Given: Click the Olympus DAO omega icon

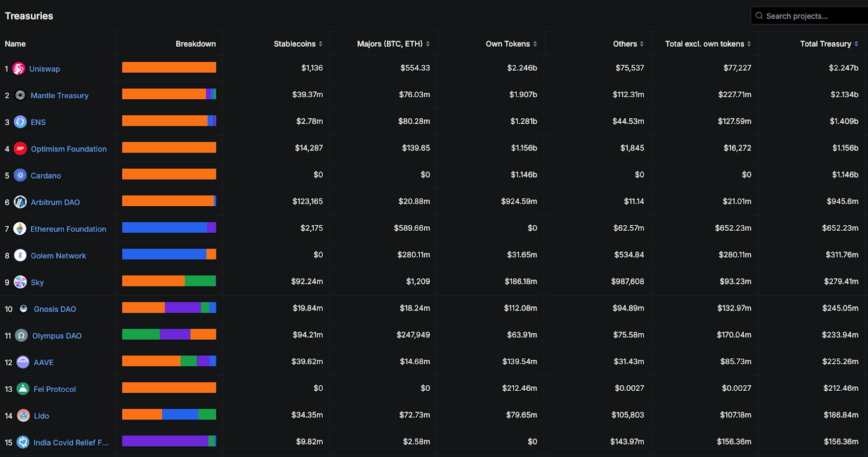Looking at the screenshot, I should [x=21, y=335].
